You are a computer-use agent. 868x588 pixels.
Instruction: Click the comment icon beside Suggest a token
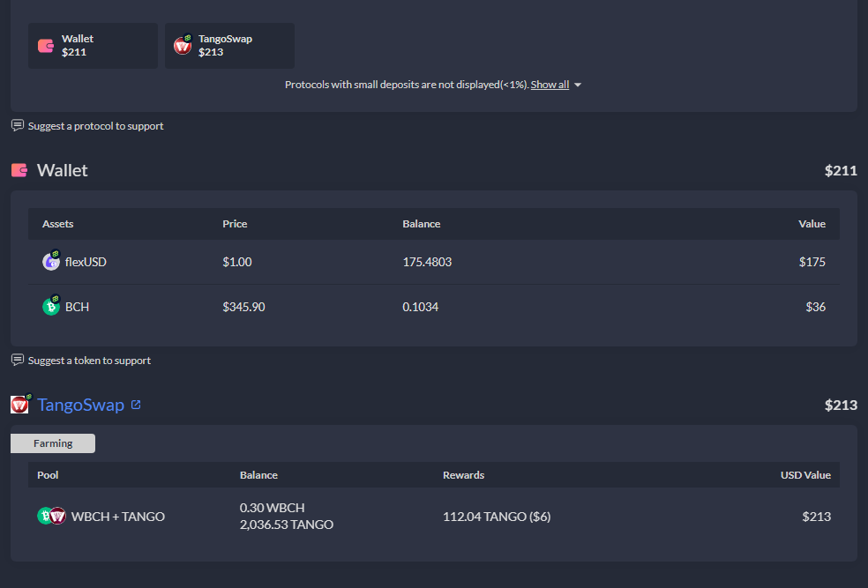(18, 360)
